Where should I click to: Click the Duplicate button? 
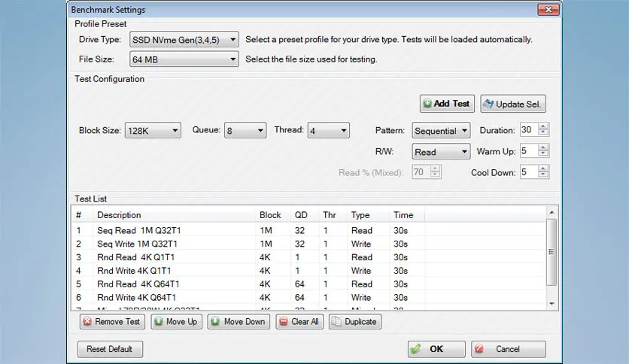[354, 321]
